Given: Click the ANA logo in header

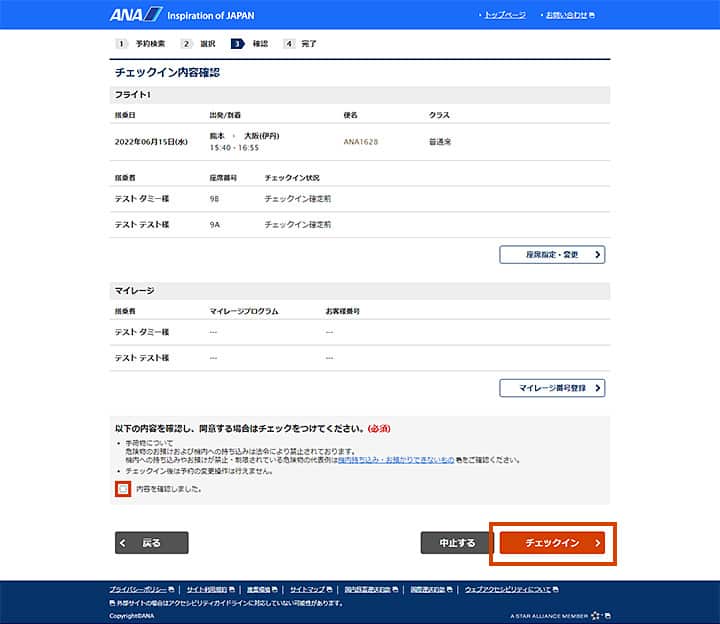Looking at the screenshot, I should (135, 15).
